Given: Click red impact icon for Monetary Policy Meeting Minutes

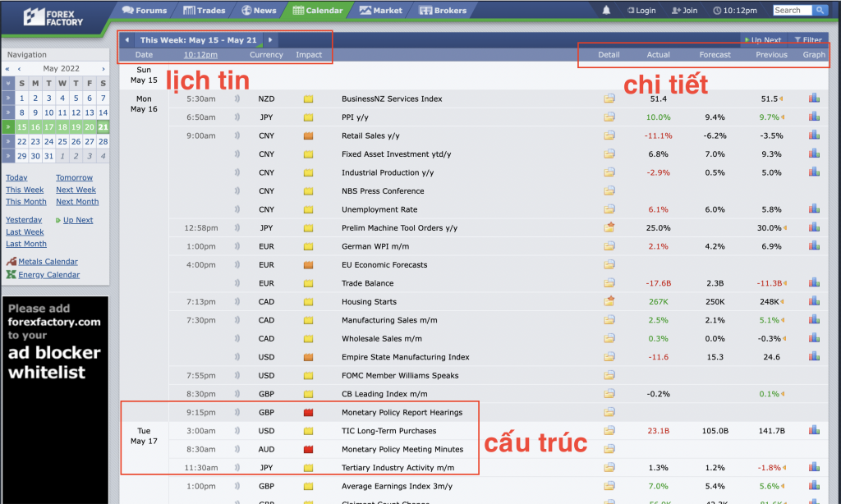Looking at the screenshot, I should [x=309, y=449].
